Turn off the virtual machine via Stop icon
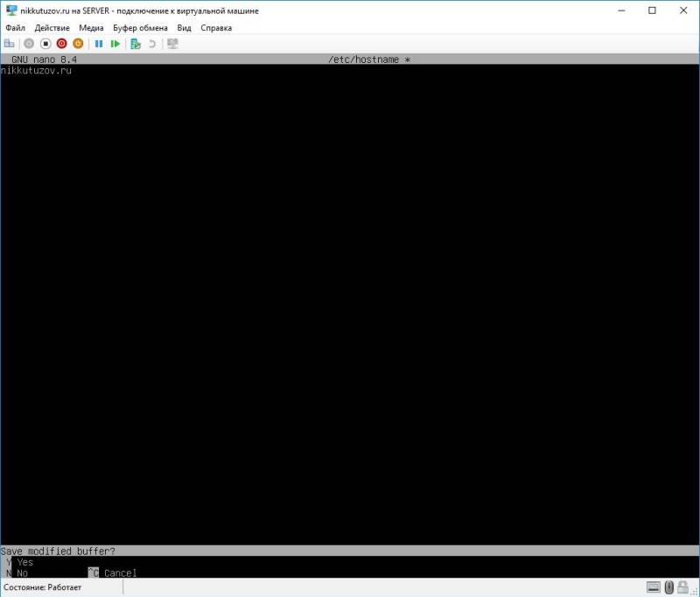This screenshot has width=700, height=597. tap(45, 43)
